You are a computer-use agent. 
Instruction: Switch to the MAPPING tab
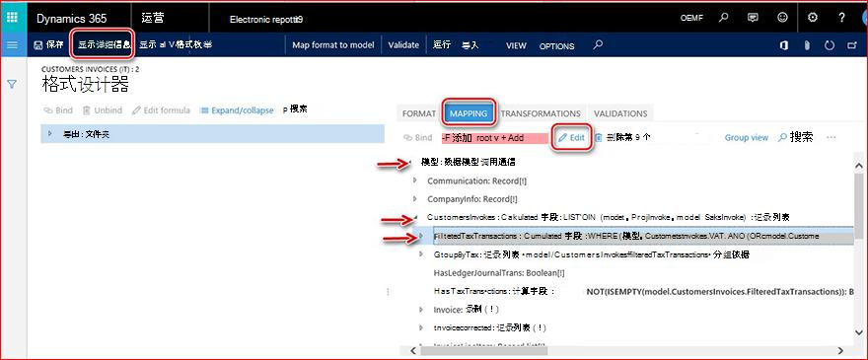469,113
